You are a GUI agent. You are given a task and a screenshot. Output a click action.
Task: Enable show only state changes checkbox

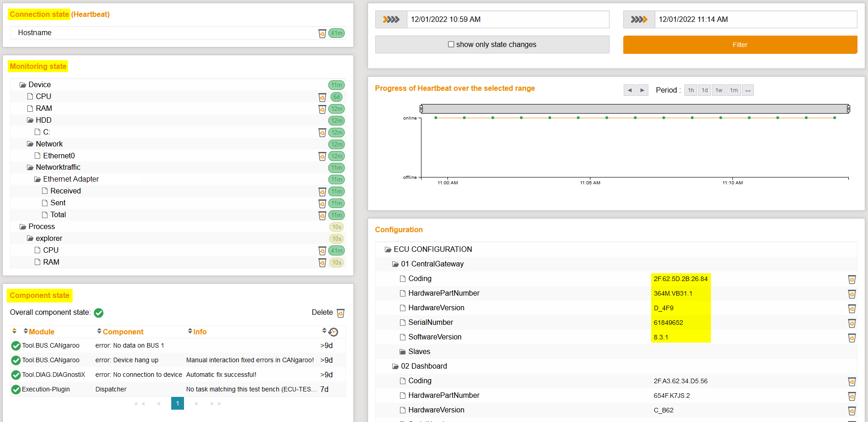point(451,45)
